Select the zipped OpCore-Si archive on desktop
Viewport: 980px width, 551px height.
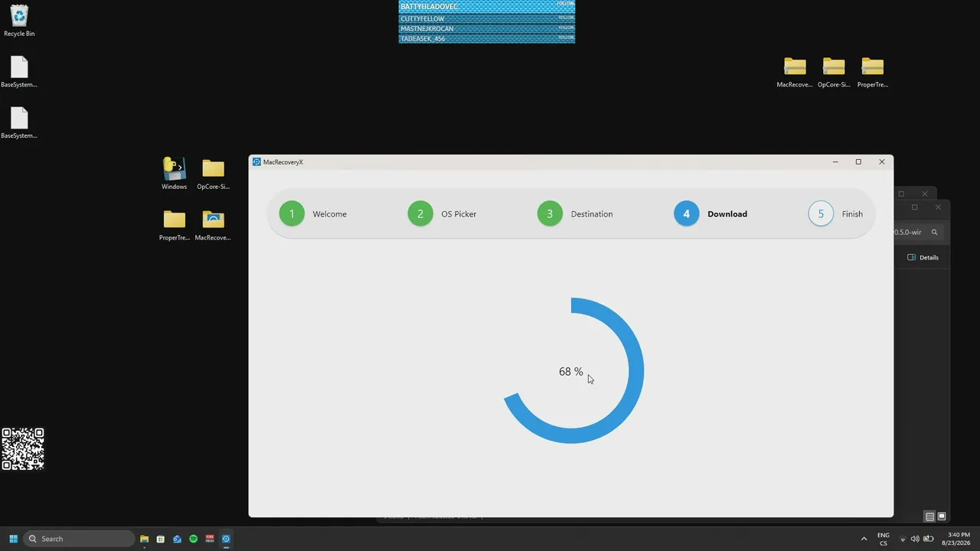(x=834, y=72)
